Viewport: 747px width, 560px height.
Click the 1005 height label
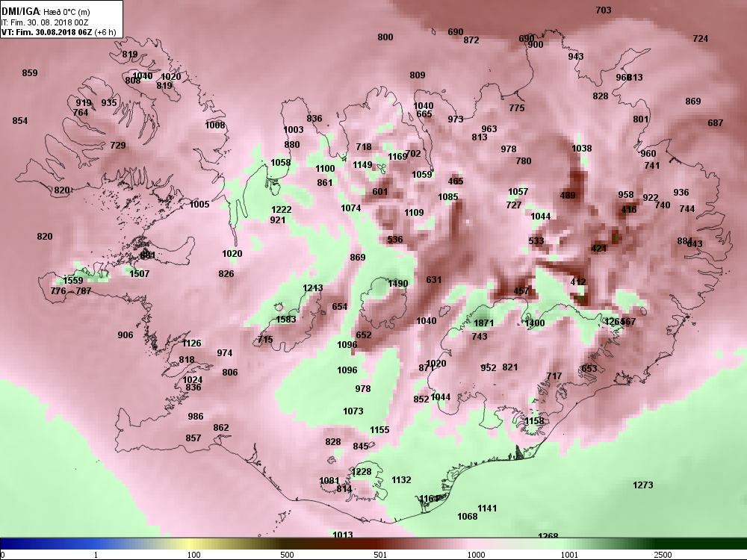[199, 205]
